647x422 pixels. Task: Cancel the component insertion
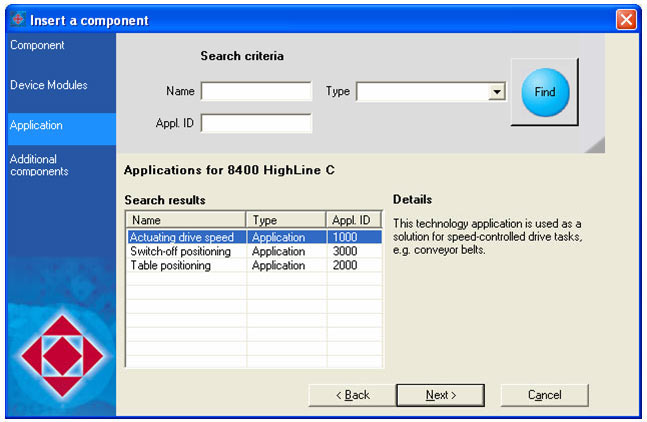544,395
